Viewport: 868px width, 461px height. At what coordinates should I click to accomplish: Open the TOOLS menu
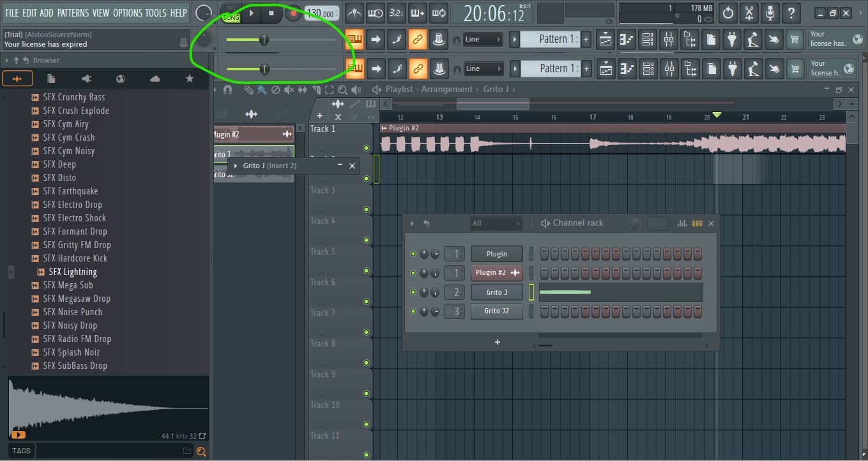[156, 13]
